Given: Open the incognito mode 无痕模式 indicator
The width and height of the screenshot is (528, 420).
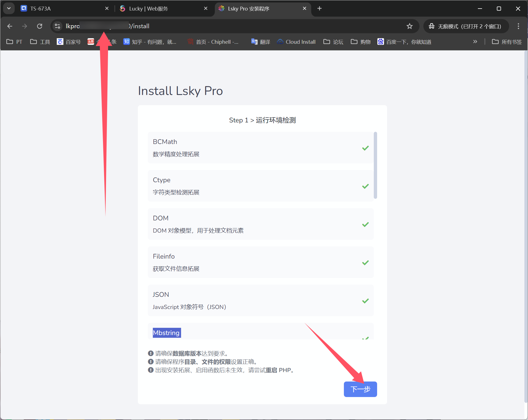Looking at the screenshot, I should 466,26.
